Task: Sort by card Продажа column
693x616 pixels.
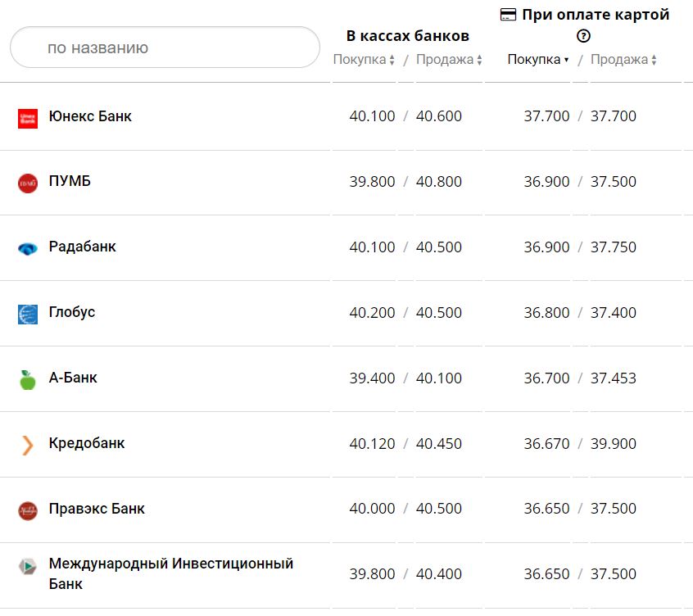Action: pyautogui.click(x=623, y=60)
